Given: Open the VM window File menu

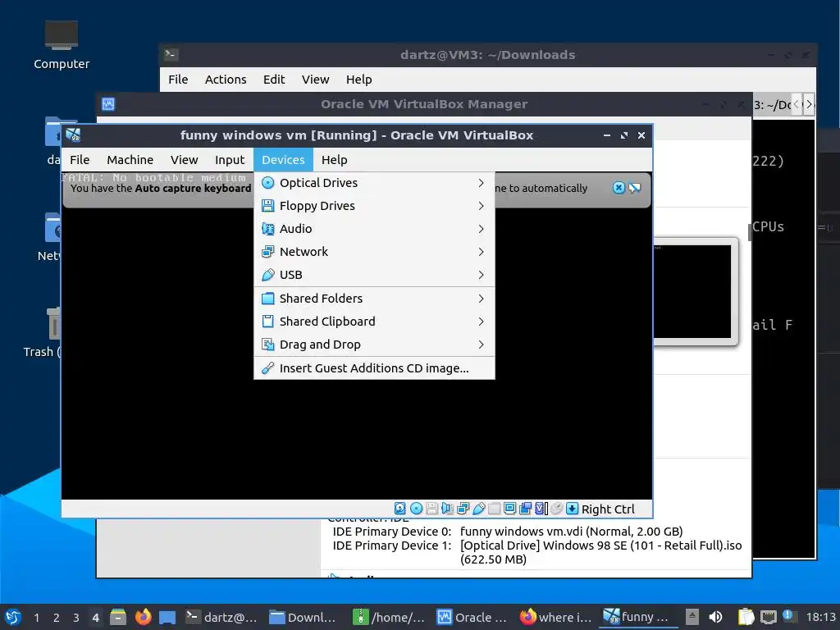Looking at the screenshot, I should (x=80, y=160).
